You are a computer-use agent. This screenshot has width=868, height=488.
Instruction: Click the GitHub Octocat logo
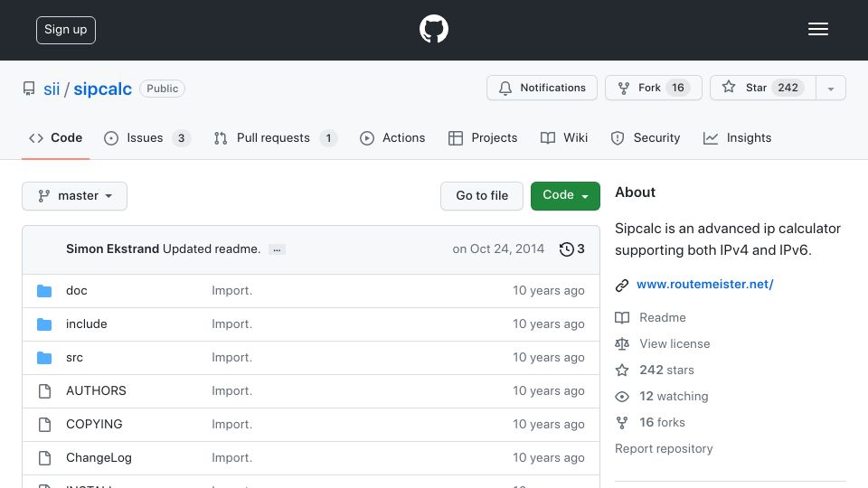pos(433,29)
